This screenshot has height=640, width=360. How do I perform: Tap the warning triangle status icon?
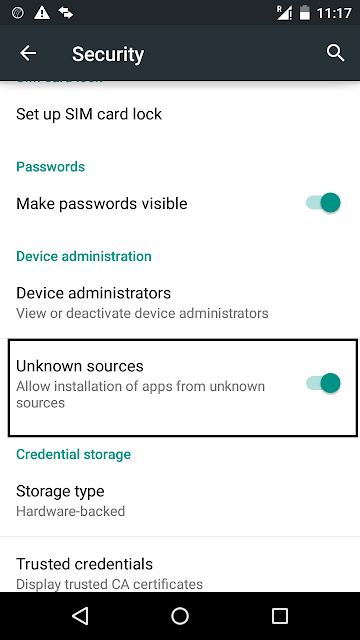(x=42, y=13)
